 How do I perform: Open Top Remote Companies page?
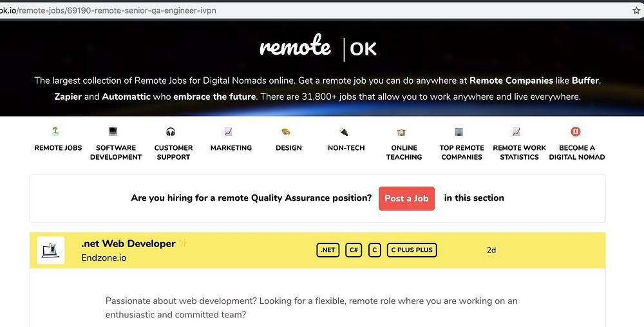pos(462,152)
